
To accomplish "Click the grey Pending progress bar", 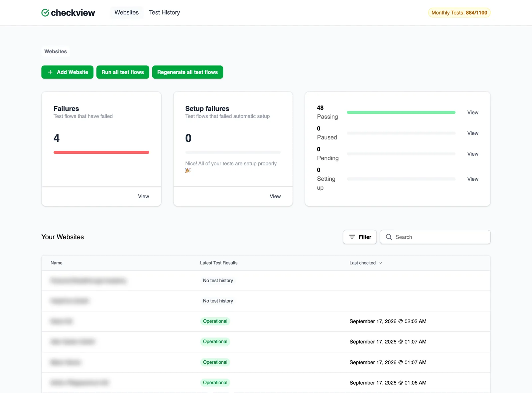I will 401,154.
